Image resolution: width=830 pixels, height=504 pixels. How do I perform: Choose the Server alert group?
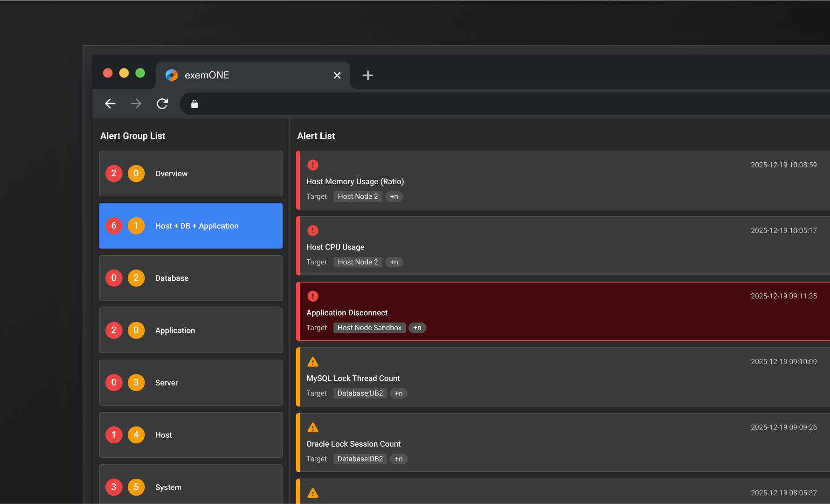point(191,382)
